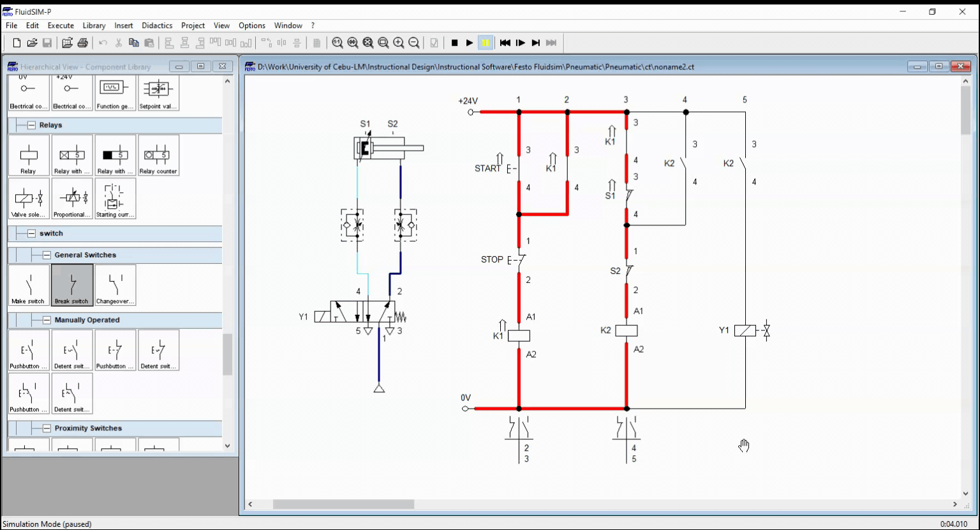This screenshot has width=980, height=530.
Task: Start the simulation with the Play button
Action: 470,43
